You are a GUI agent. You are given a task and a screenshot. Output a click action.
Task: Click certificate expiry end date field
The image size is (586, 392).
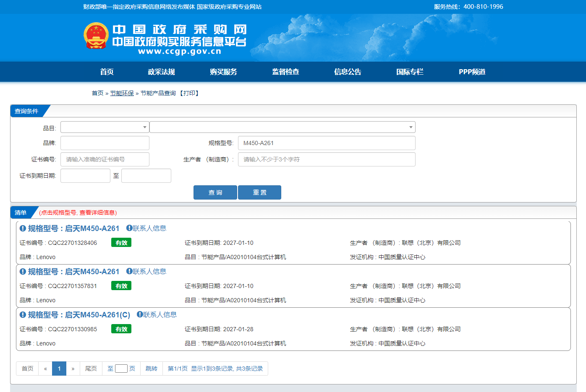click(146, 176)
